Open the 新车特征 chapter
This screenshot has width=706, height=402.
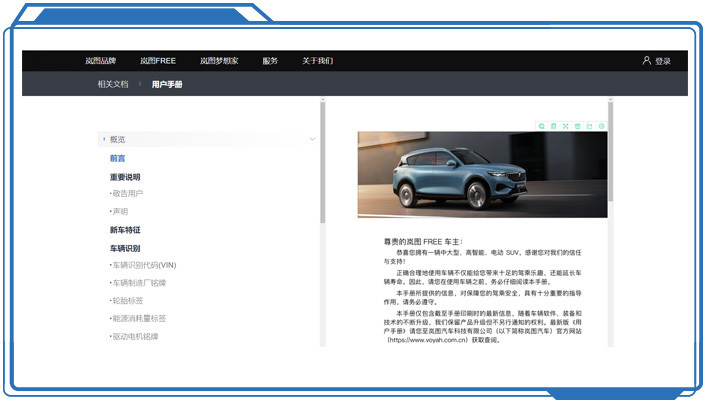(125, 230)
